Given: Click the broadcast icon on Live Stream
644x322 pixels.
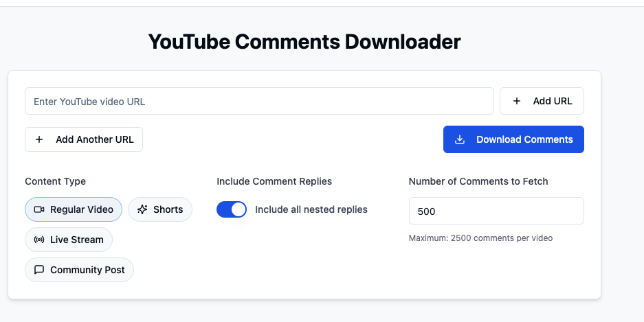Looking at the screenshot, I should tap(39, 240).
